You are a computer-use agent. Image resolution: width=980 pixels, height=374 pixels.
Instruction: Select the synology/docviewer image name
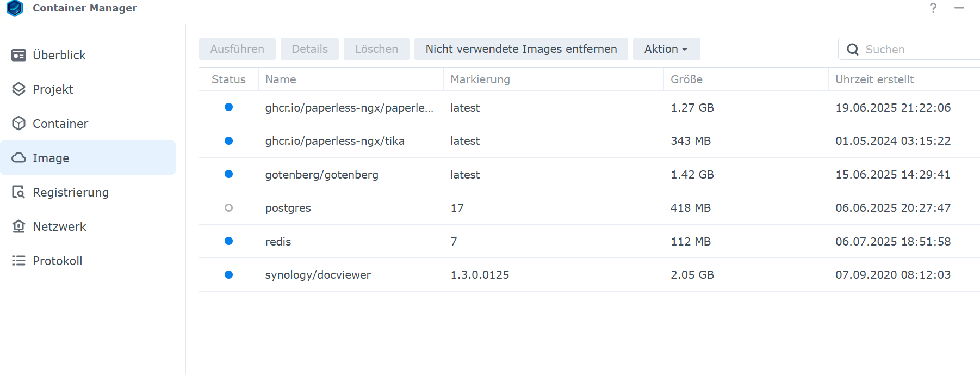[318, 275]
